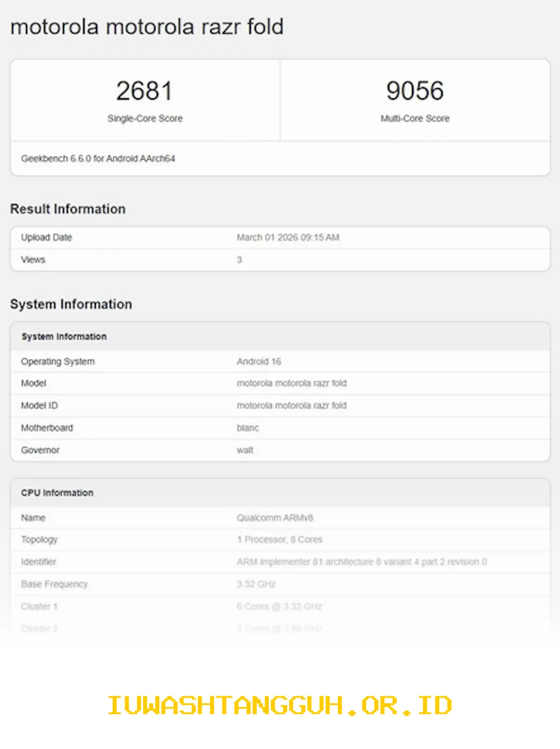Select the 'ARM implementer 81 architecture' identifier value
560x749 pixels.
pos(362,562)
